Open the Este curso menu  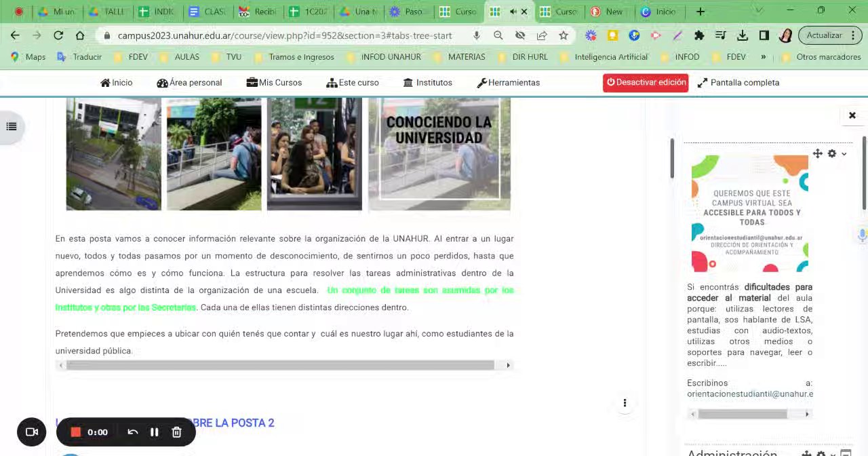(x=353, y=83)
